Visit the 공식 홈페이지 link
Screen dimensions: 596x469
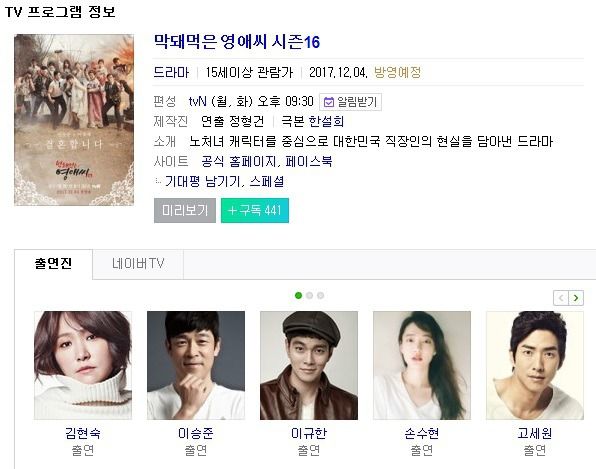pyautogui.click(x=238, y=162)
